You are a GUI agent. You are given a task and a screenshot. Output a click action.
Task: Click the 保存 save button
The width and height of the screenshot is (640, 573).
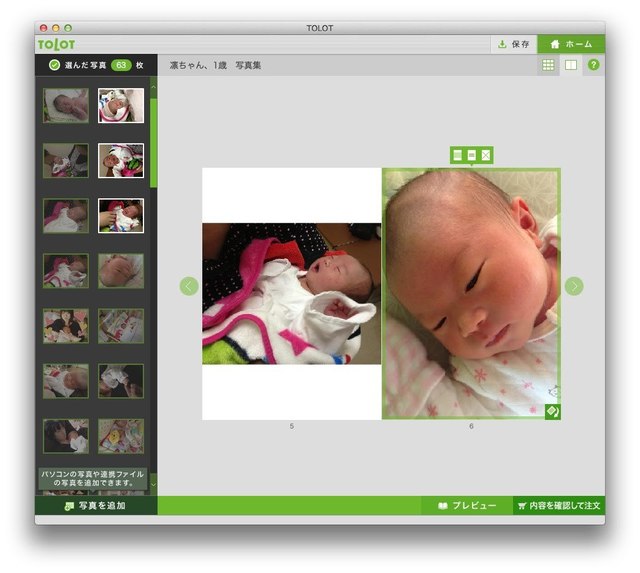click(513, 44)
